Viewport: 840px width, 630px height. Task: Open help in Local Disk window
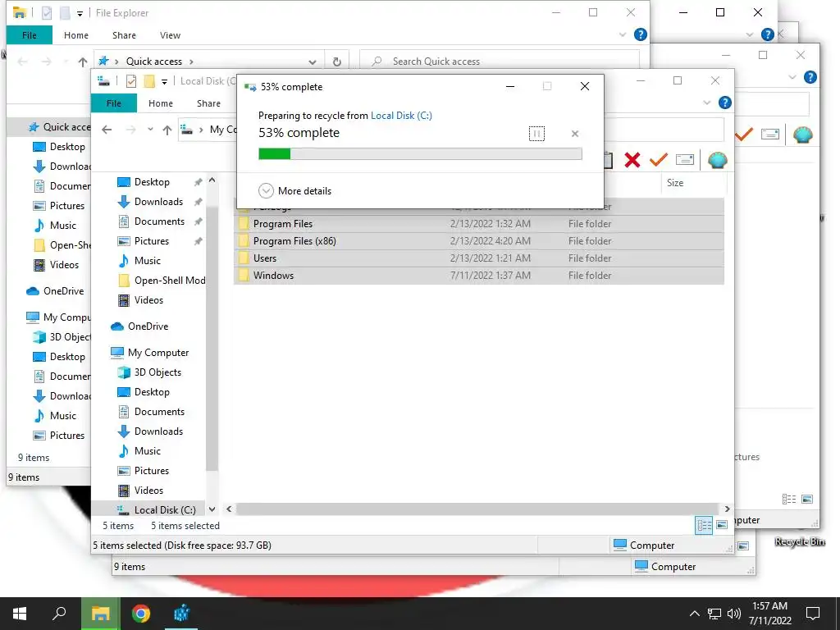click(x=725, y=103)
